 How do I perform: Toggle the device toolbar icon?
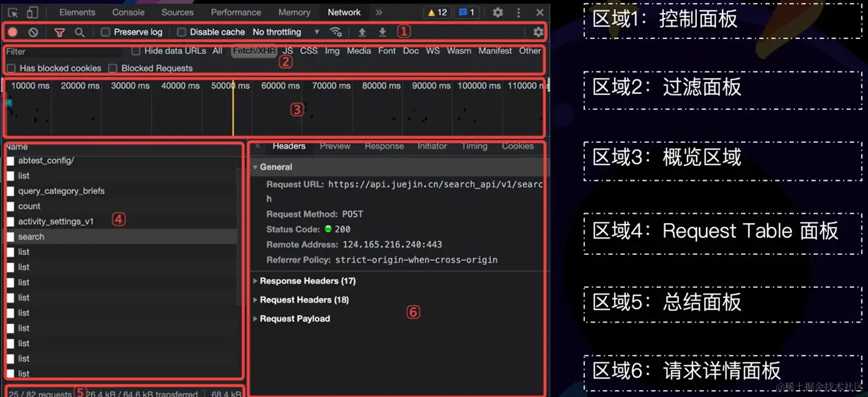(x=32, y=12)
